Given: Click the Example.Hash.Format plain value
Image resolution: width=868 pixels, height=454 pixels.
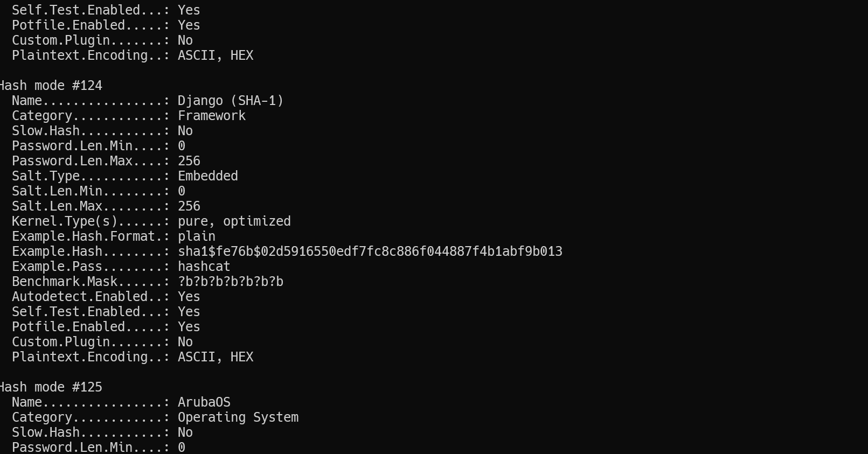Looking at the screenshot, I should 197,236.
